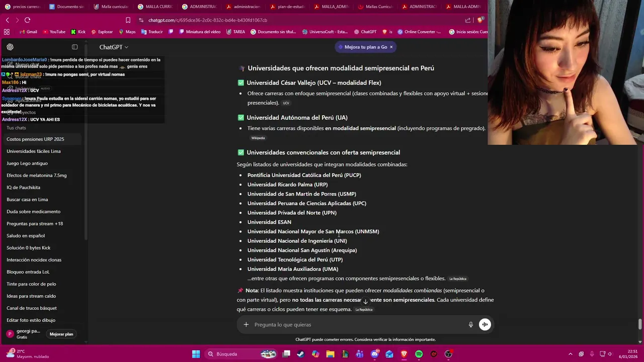Open the 'Preguntas para stream +18' chat
This screenshot has width=644, height=362.
[42, 223]
